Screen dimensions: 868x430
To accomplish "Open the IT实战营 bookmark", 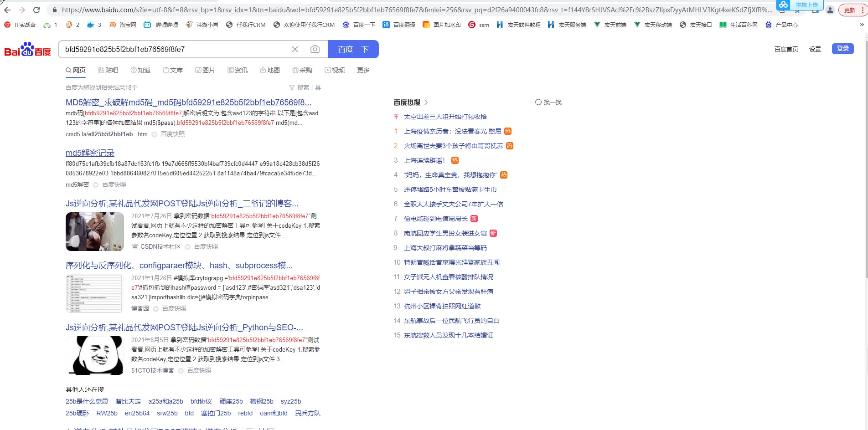I will [x=20, y=25].
